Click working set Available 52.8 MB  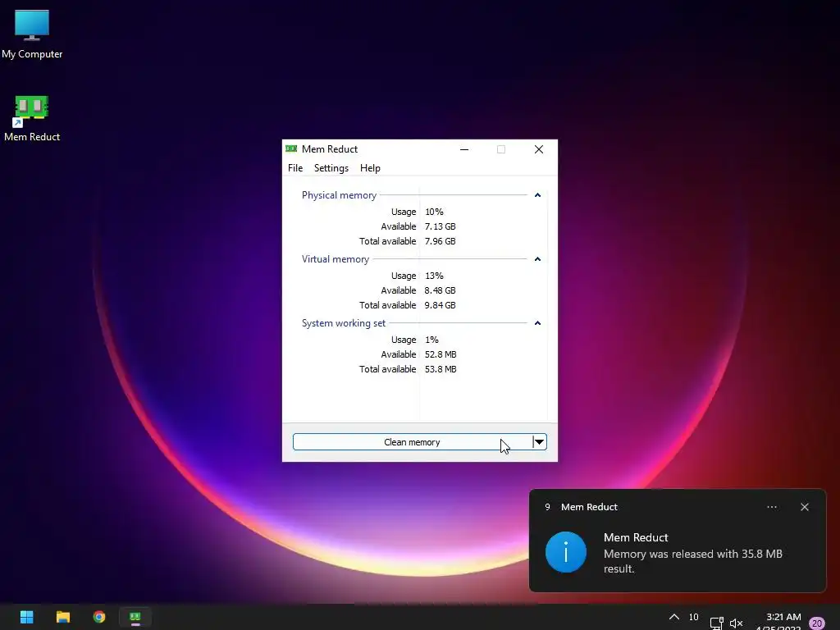[x=441, y=354]
